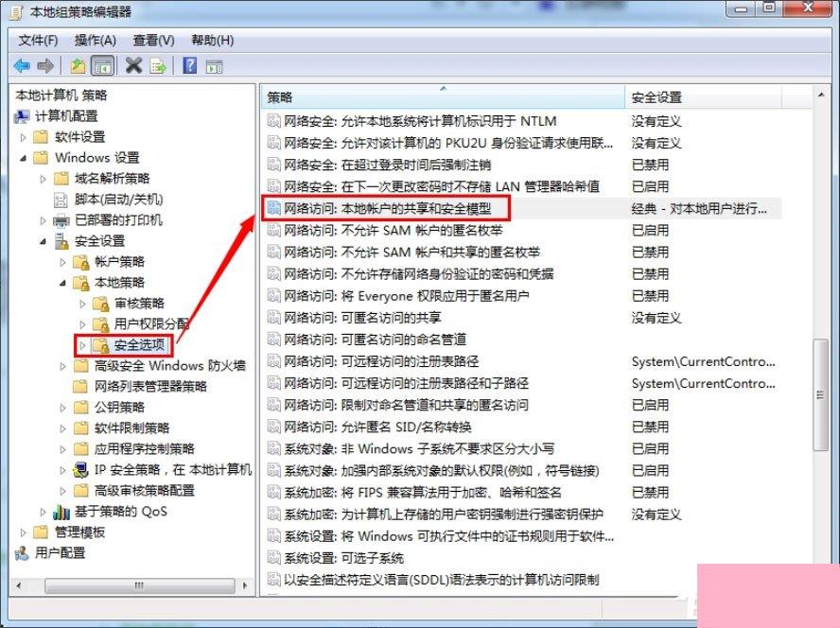Collapse the 安全设置 tree node
Screen dimensions: 840x628
click(43, 242)
